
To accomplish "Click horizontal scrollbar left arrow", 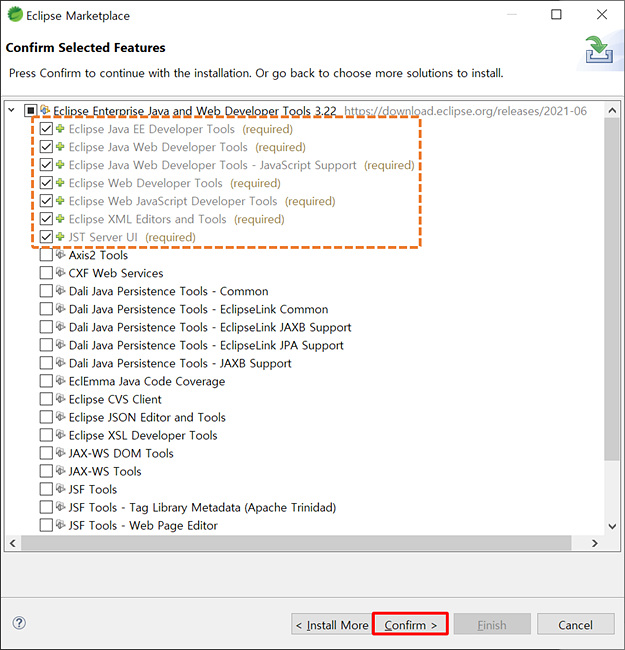I will point(12,543).
